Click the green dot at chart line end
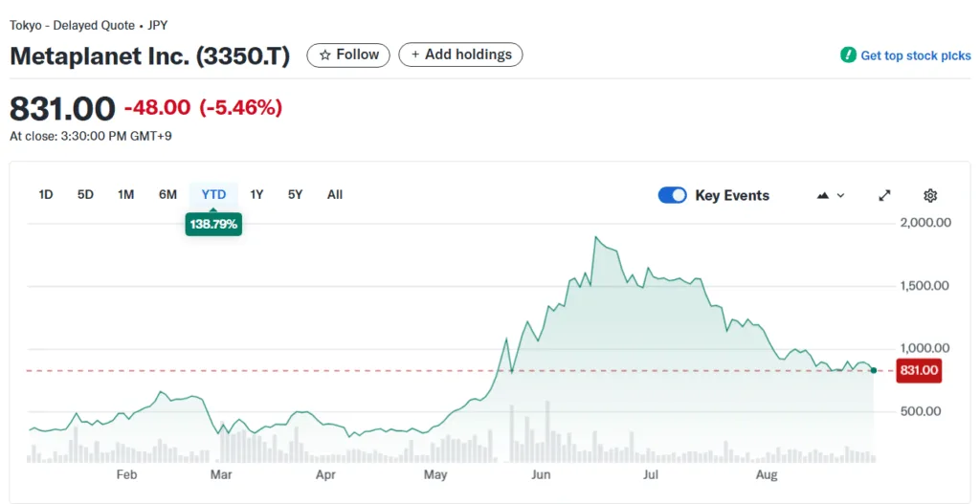The image size is (980, 504). click(873, 370)
